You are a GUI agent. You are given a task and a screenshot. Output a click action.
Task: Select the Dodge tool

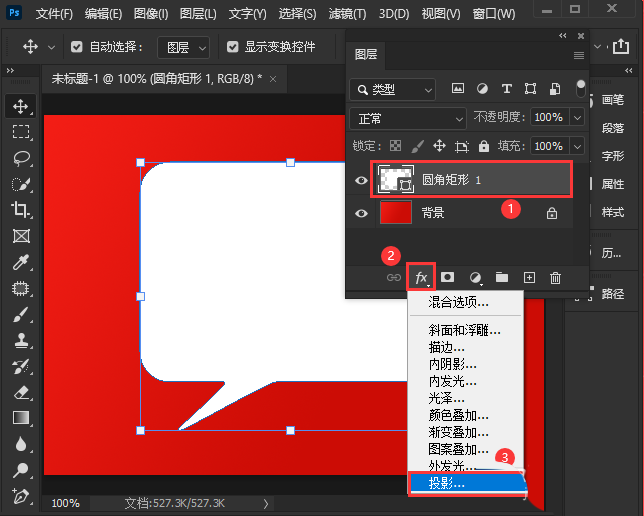coord(21,470)
